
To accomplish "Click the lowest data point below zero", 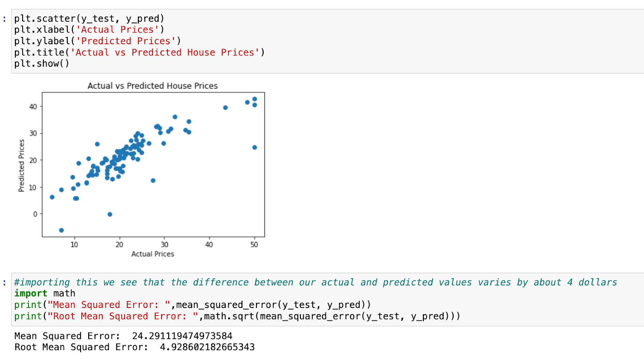I will click(x=61, y=230).
